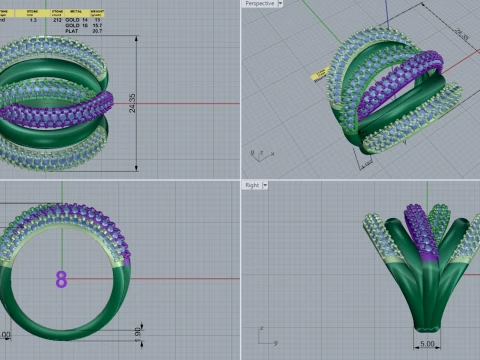Viewport: 480px width, 360px height.
Task: Select the 24.35 dimension in Perspective view
Action: click(461, 33)
